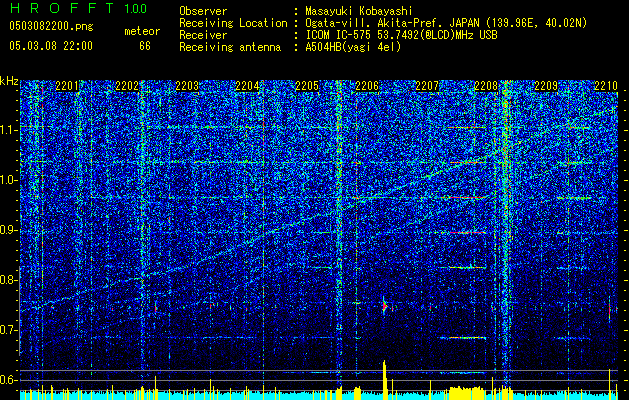This screenshot has width=629, height=400.
Task: Select the antenna value A504HB(yagi 4el)
Action: 353,47
